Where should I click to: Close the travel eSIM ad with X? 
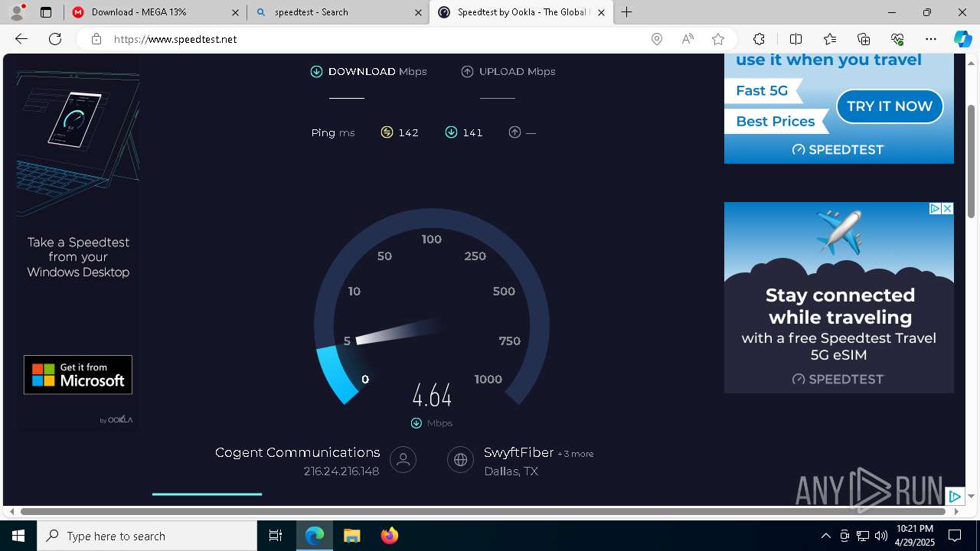tap(947, 208)
